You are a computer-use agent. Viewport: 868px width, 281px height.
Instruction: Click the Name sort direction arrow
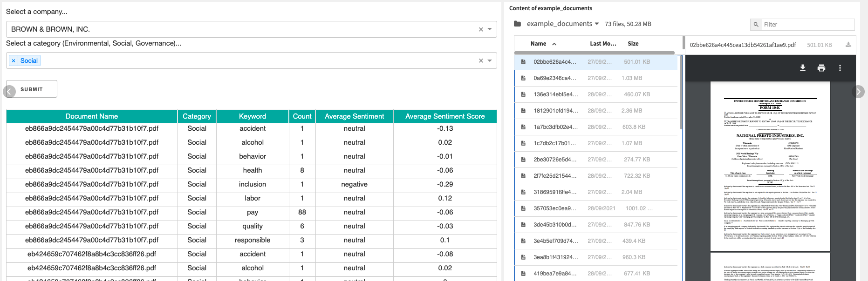point(554,44)
